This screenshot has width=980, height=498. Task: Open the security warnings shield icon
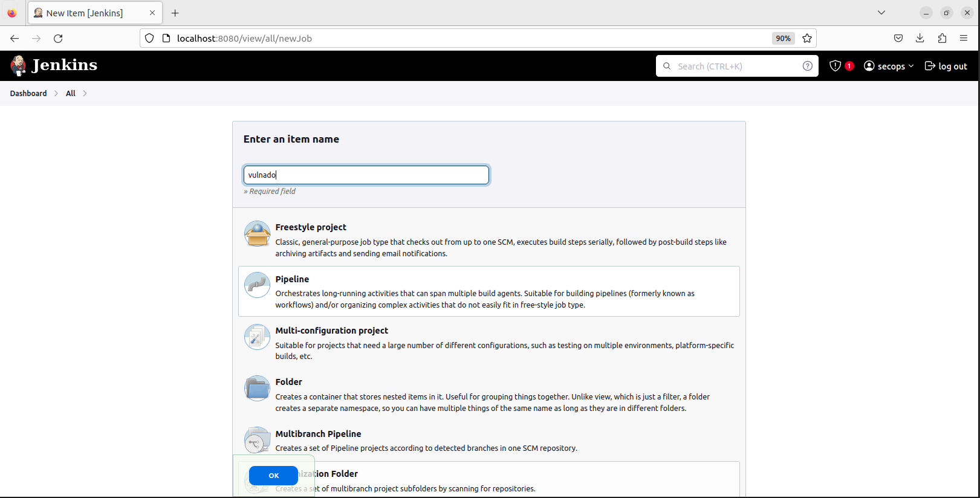point(835,66)
